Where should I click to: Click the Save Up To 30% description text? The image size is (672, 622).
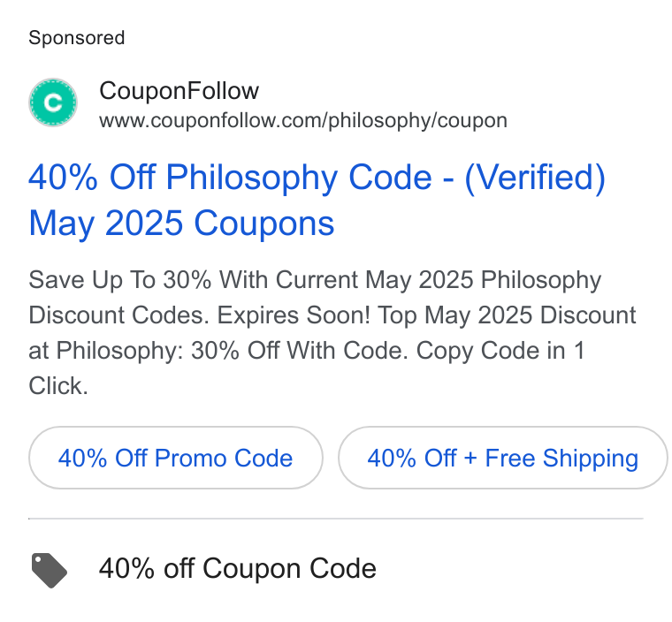pyautogui.click(x=120, y=280)
